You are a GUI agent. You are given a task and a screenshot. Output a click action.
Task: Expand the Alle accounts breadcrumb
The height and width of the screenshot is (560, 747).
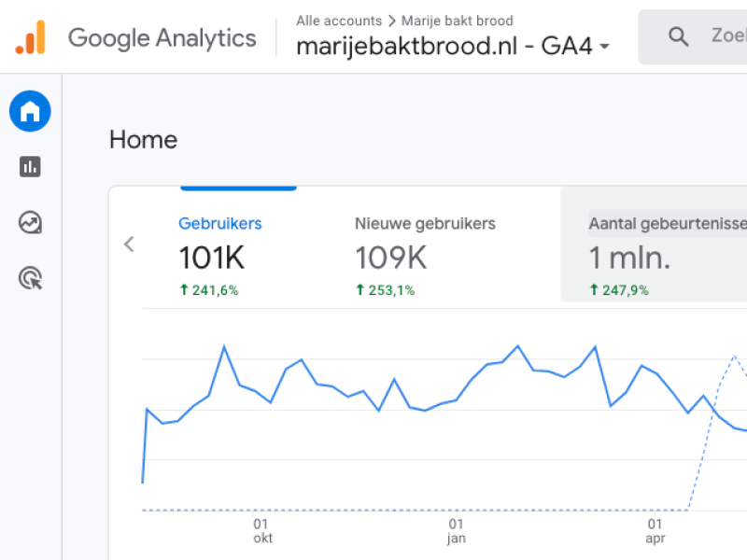[x=339, y=21]
